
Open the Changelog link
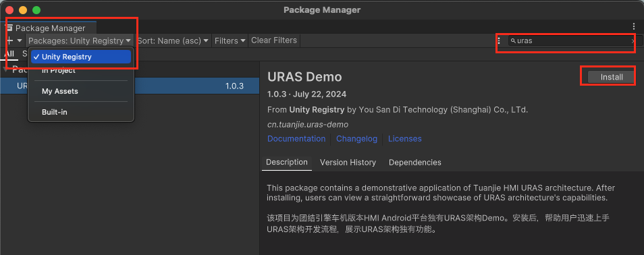pyautogui.click(x=356, y=139)
